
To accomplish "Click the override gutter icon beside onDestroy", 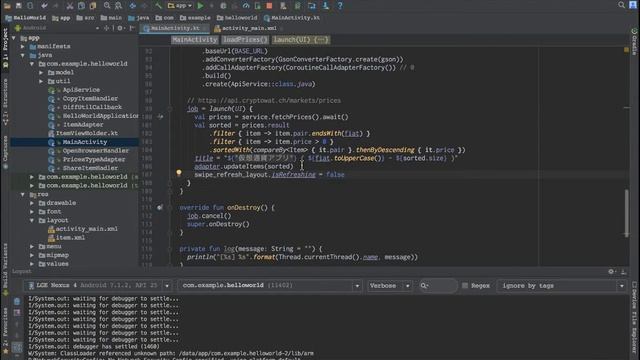I will pos(160,207).
